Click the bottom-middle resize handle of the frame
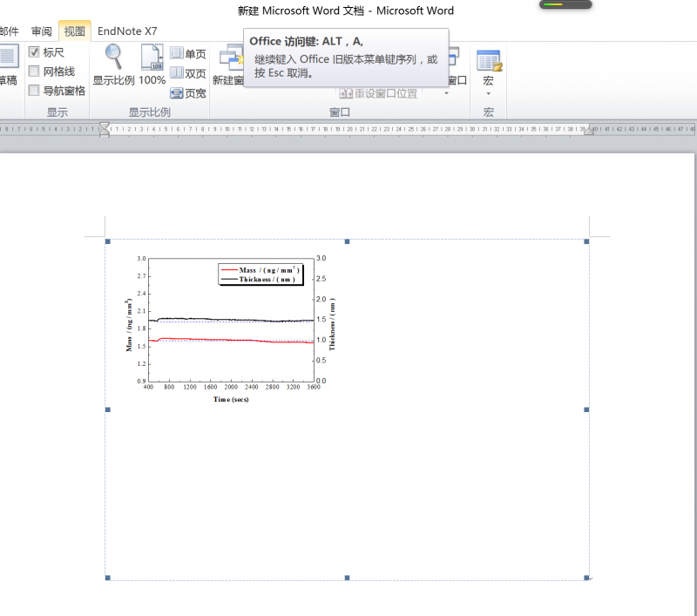Viewport: 697px width, 616px height. (x=347, y=578)
